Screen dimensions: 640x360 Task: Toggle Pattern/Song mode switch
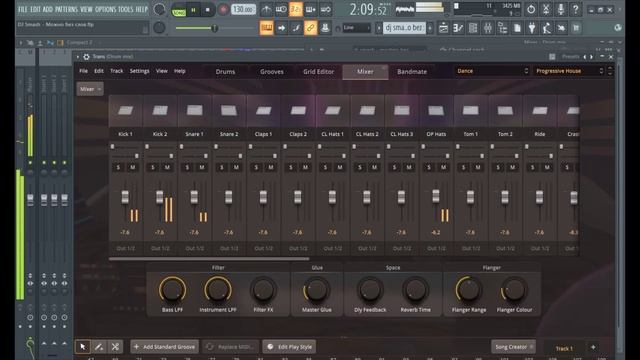(x=179, y=10)
